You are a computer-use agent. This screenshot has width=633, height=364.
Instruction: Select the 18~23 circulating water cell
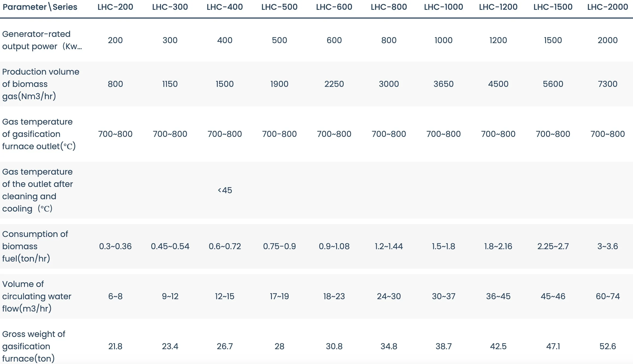(334, 296)
